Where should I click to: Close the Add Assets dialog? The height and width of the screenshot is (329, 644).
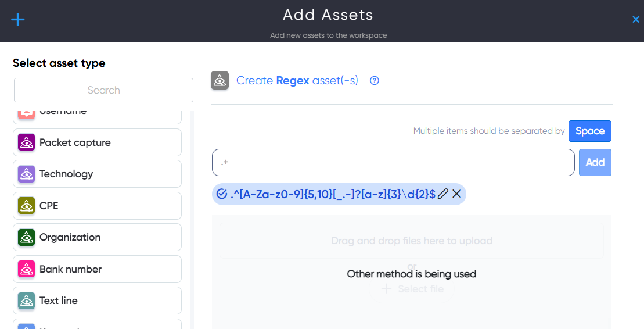pyautogui.click(x=635, y=19)
